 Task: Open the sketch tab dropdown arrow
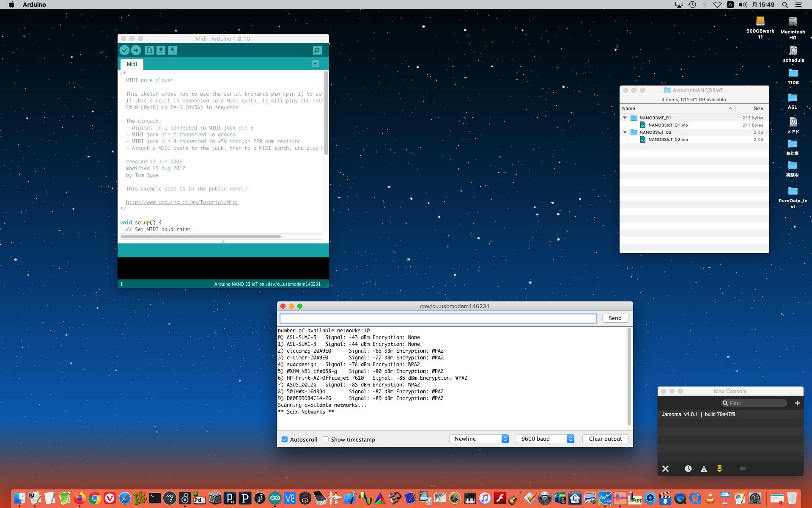click(315, 64)
